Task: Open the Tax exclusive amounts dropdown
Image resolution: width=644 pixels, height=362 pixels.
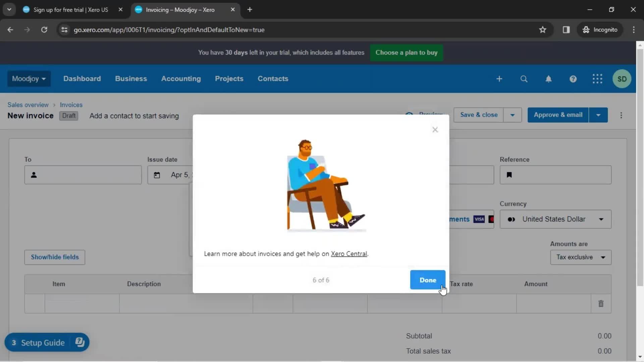Action: click(581, 257)
